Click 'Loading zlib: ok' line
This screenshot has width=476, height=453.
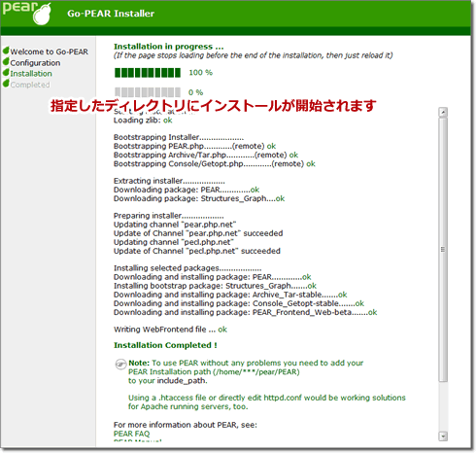(x=143, y=121)
